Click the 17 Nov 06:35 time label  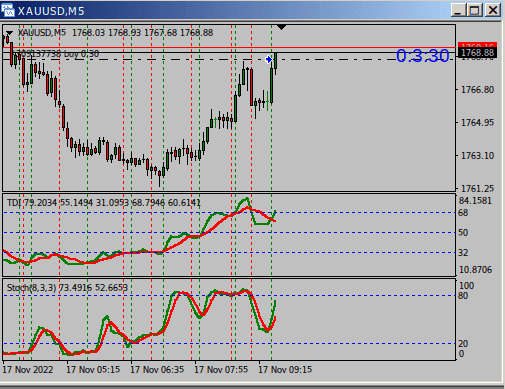(x=157, y=370)
